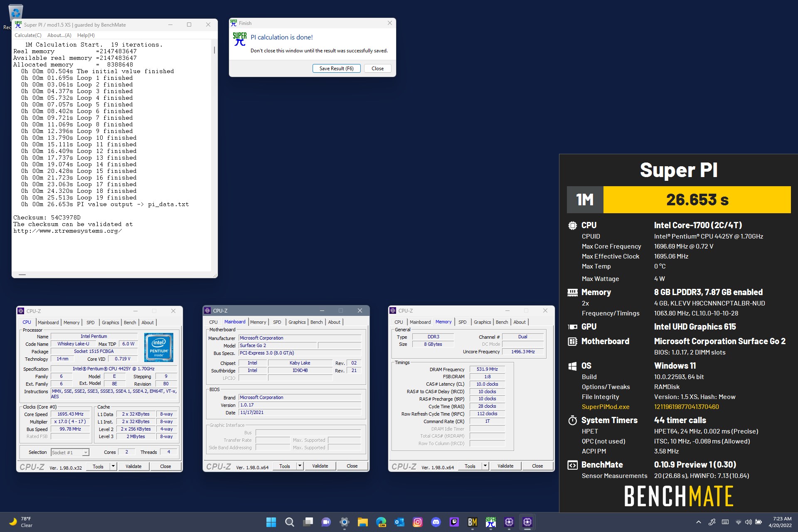Click the Core Speed 1695.43 MHz value
The image size is (798, 532).
click(x=70, y=414)
